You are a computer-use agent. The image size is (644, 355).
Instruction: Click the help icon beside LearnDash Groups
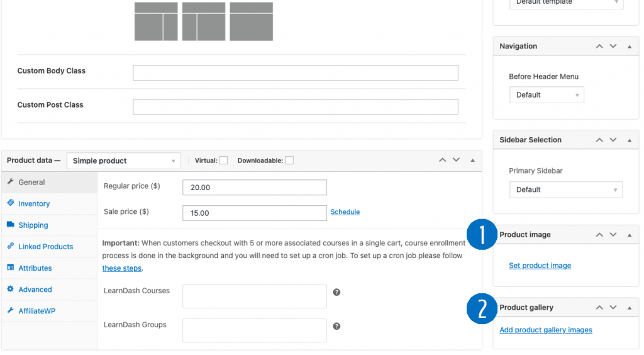point(336,326)
